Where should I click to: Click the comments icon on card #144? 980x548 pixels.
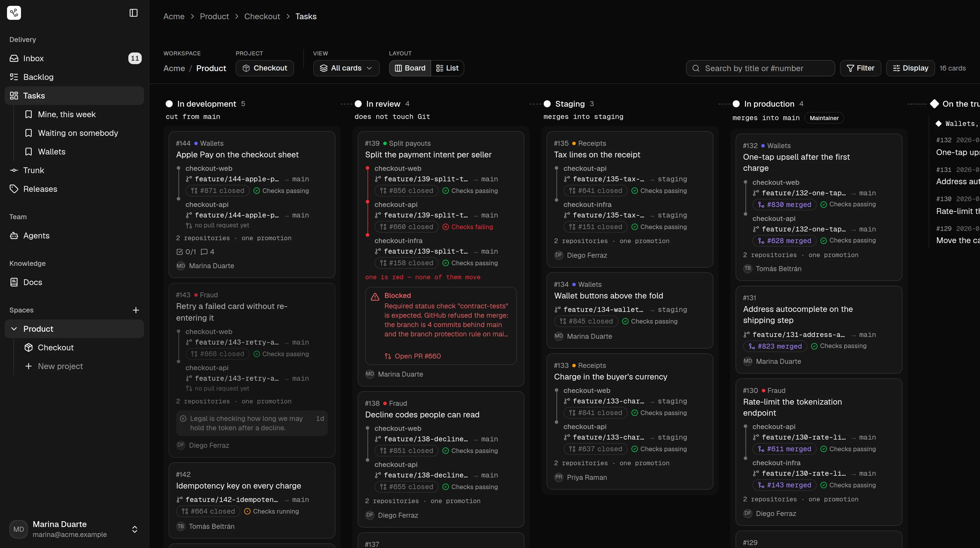[x=204, y=252]
